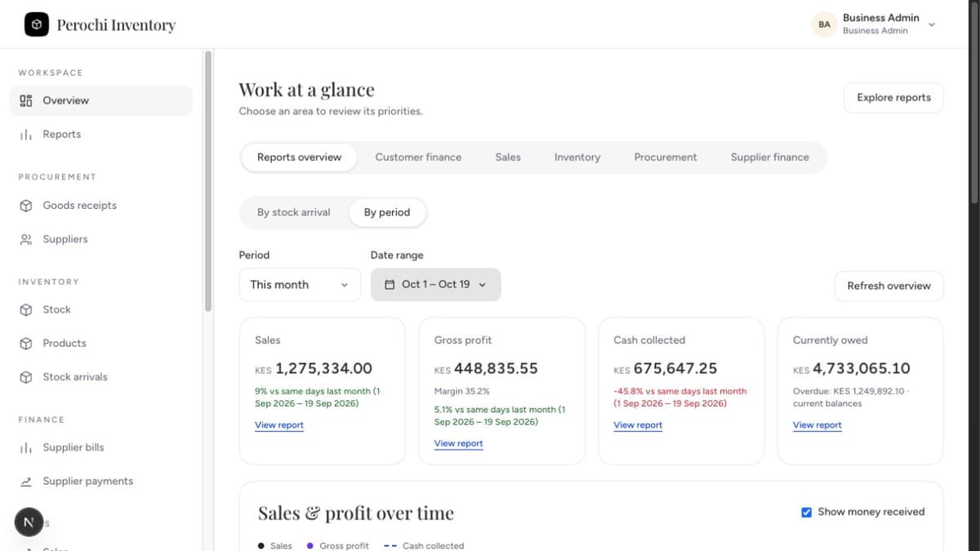
Task: Open View report link under Cash collected
Action: point(638,425)
